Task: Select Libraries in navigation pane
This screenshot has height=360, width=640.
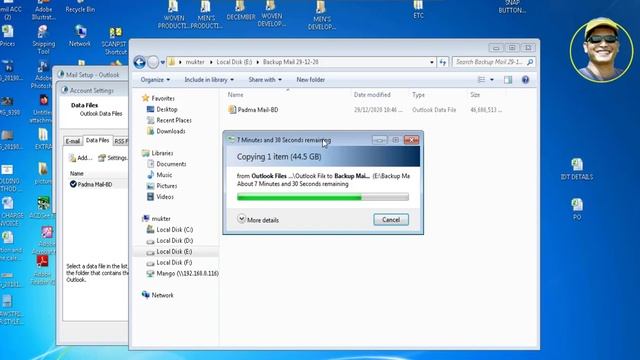Action: click(162, 153)
